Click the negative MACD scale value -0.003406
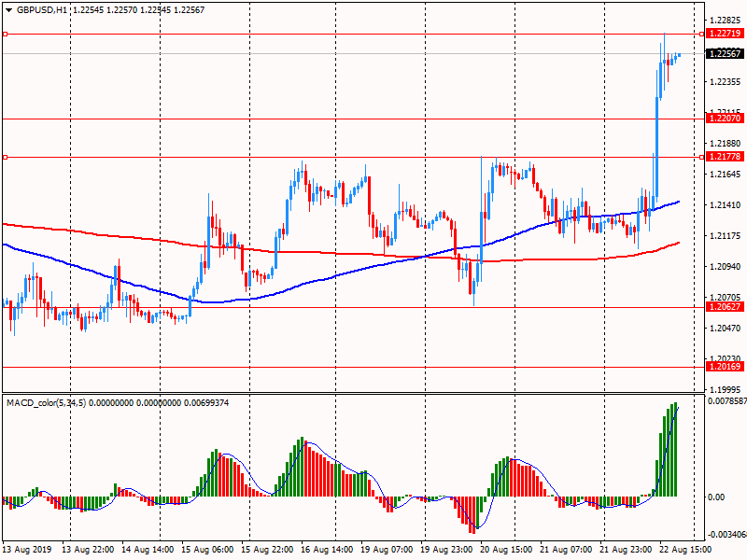The height and width of the screenshot is (560, 747). 727,534
